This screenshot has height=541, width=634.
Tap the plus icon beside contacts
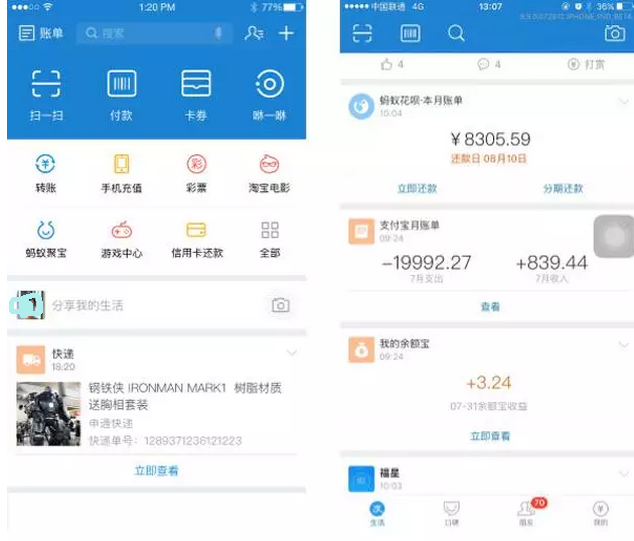click(x=286, y=33)
